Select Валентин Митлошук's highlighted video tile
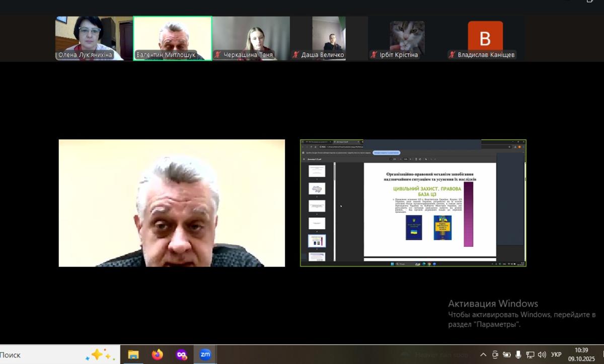The height and width of the screenshot is (364, 604). coord(172,38)
